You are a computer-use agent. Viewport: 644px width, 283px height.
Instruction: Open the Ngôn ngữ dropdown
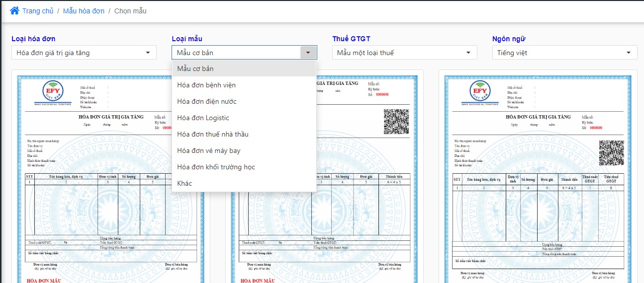(x=565, y=53)
